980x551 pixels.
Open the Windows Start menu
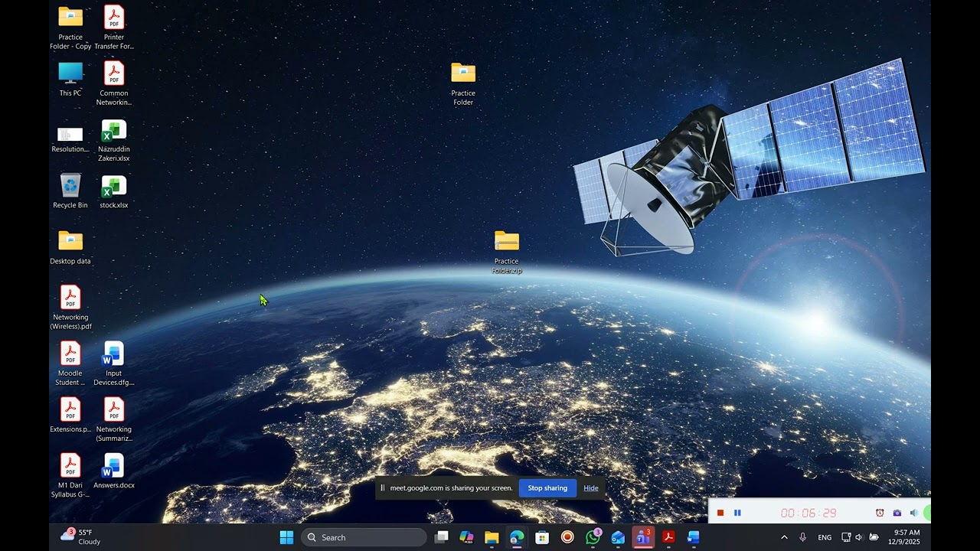pyautogui.click(x=286, y=537)
